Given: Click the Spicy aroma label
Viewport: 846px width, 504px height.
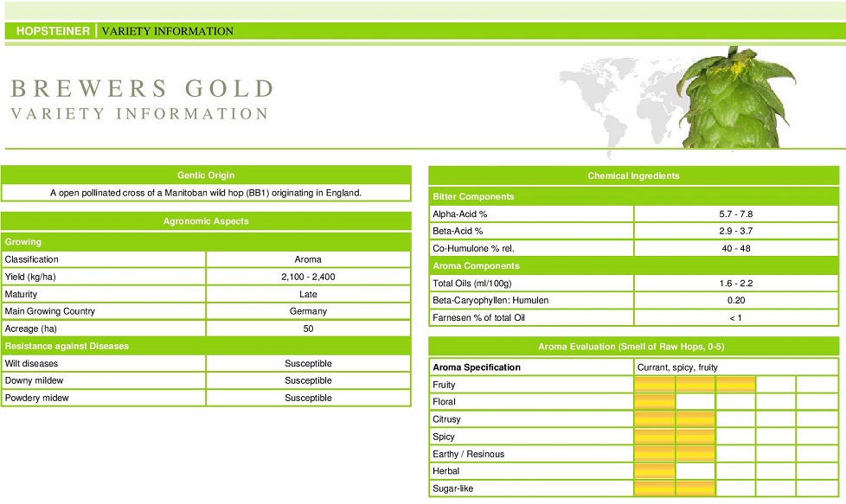Looking at the screenshot, I should coord(444,437).
